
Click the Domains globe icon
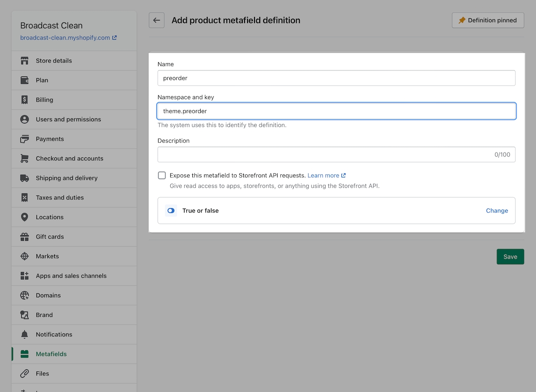click(x=25, y=296)
